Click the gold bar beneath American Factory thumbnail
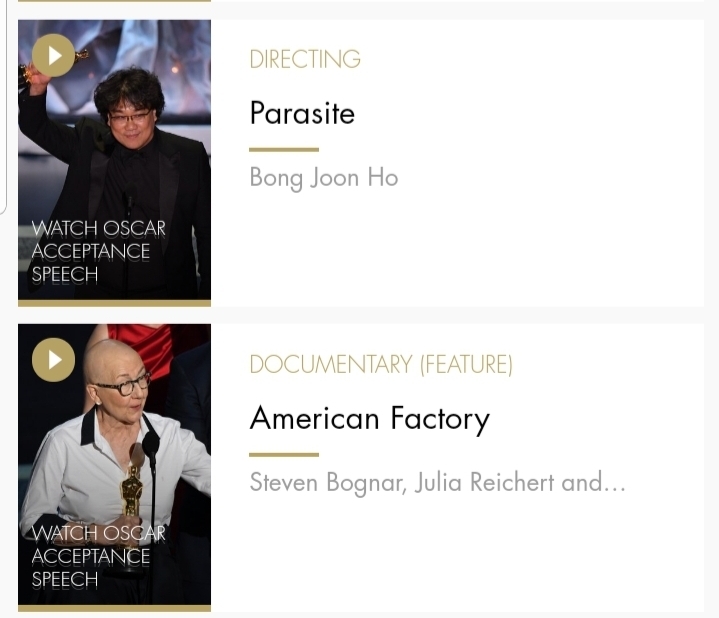The height and width of the screenshot is (618, 719). 114,607
